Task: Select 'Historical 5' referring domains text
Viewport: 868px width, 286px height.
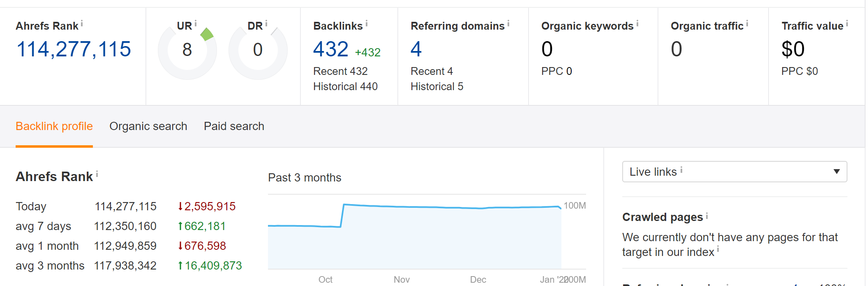Action: [437, 86]
